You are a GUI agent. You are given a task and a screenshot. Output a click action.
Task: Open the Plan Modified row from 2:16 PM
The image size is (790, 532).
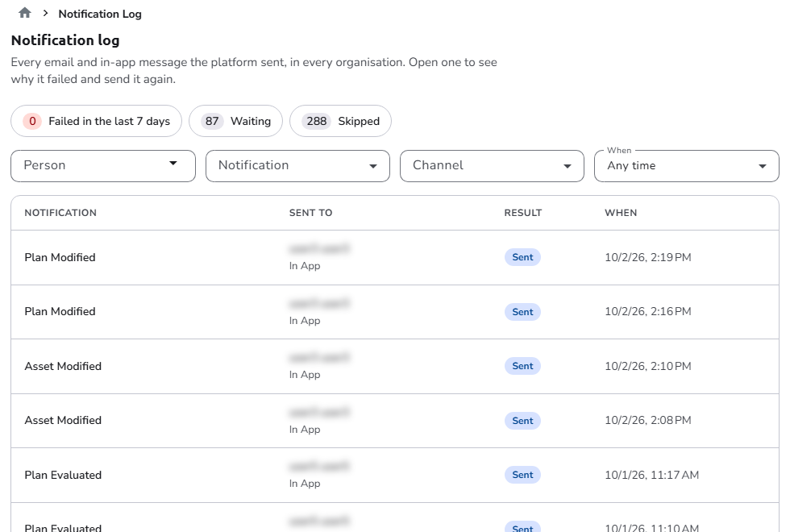tap(395, 312)
